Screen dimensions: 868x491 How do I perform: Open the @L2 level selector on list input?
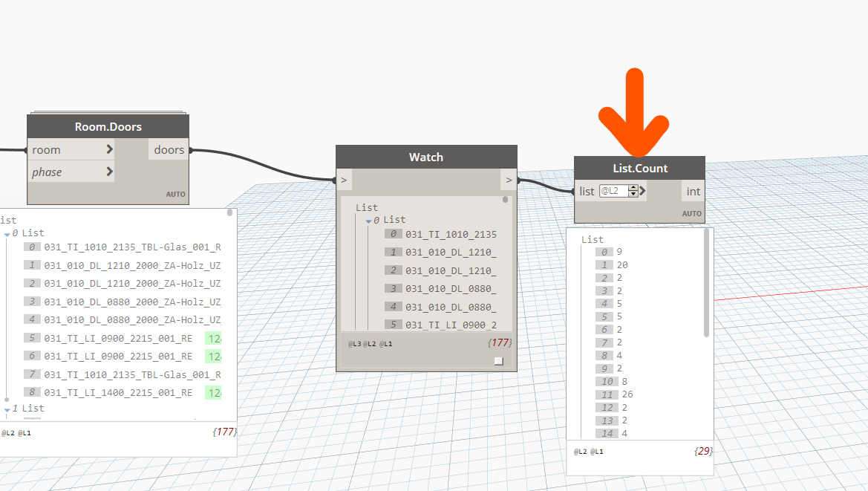(610, 191)
